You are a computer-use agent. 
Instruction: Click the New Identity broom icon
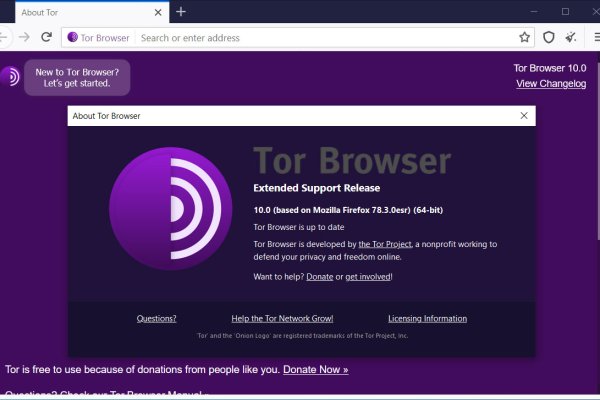[x=571, y=37]
